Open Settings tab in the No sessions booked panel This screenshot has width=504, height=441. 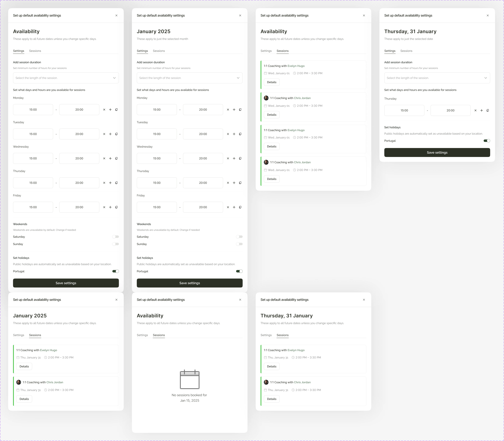(142, 335)
